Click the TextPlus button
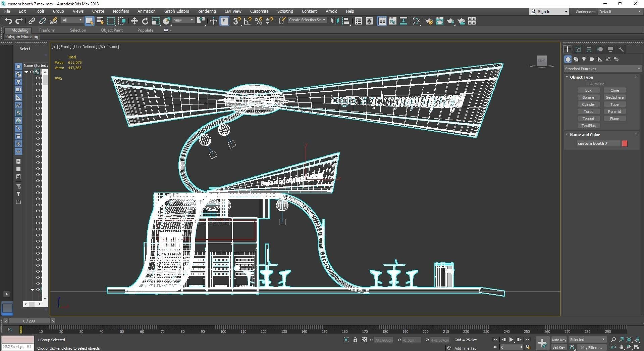 point(588,126)
